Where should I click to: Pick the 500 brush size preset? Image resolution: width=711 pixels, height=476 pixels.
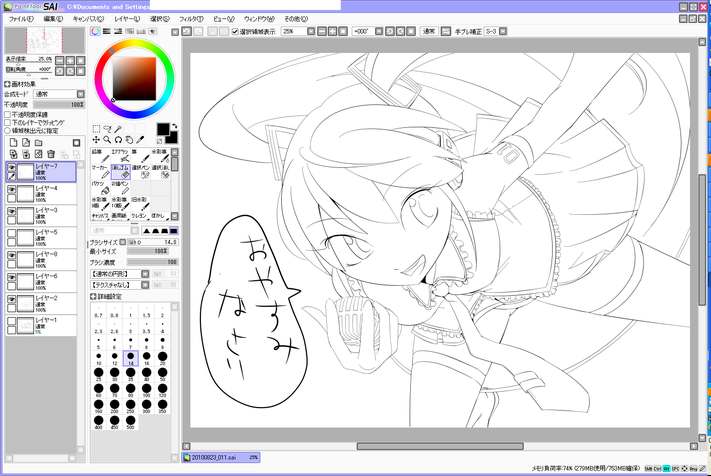tap(131, 422)
